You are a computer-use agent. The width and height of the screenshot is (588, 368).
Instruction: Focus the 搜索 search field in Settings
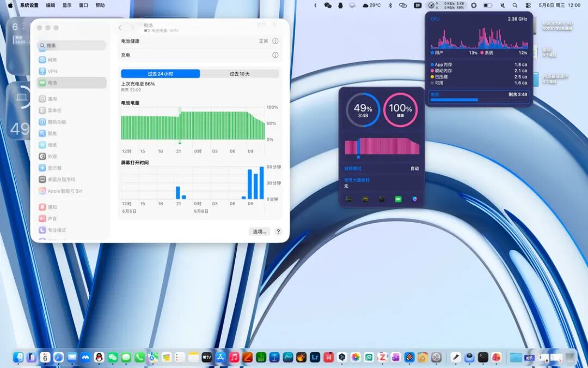pos(72,45)
